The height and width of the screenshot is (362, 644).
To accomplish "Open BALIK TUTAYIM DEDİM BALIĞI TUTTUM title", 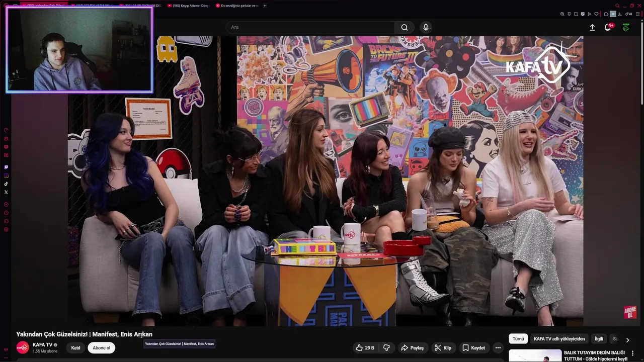I will [x=596, y=356].
